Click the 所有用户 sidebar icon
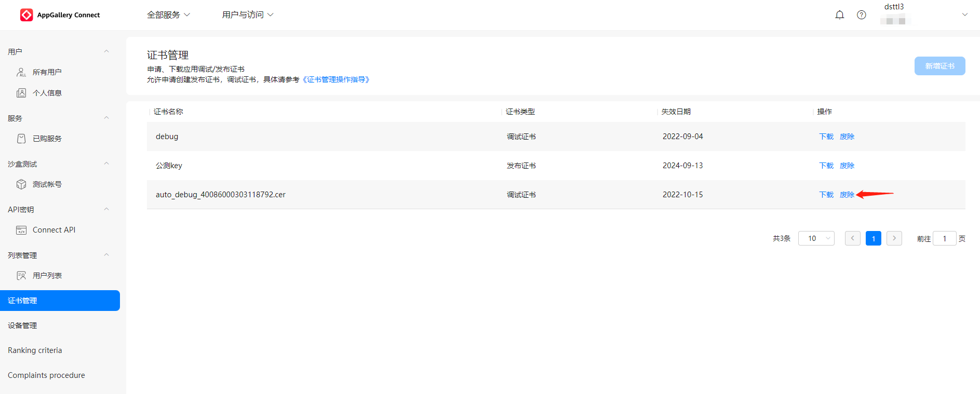The height and width of the screenshot is (394, 980). click(21, 72)
